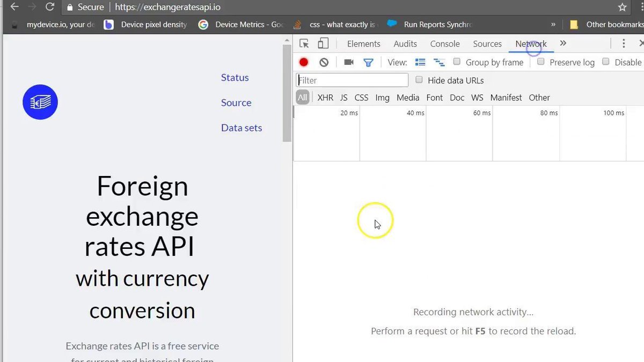Image resolution: width=644 pixels, height=362 pixels.
Task: Open the Sources panel
Action: tap(487, 43)
